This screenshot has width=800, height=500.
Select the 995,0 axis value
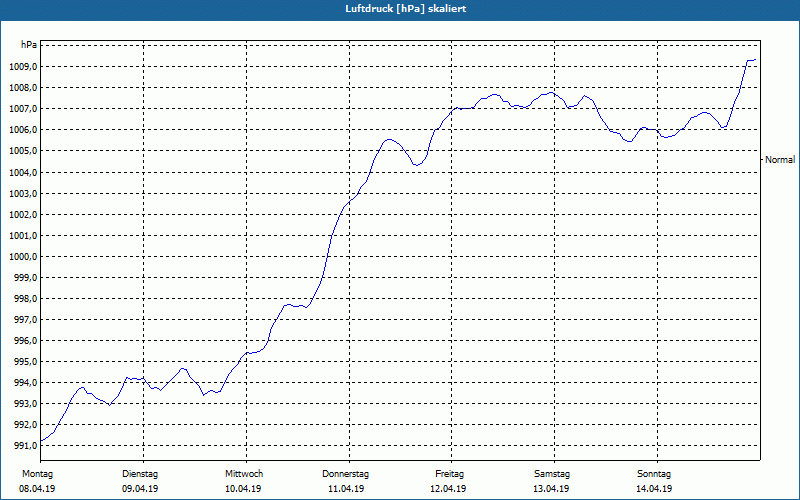[24, 362]
